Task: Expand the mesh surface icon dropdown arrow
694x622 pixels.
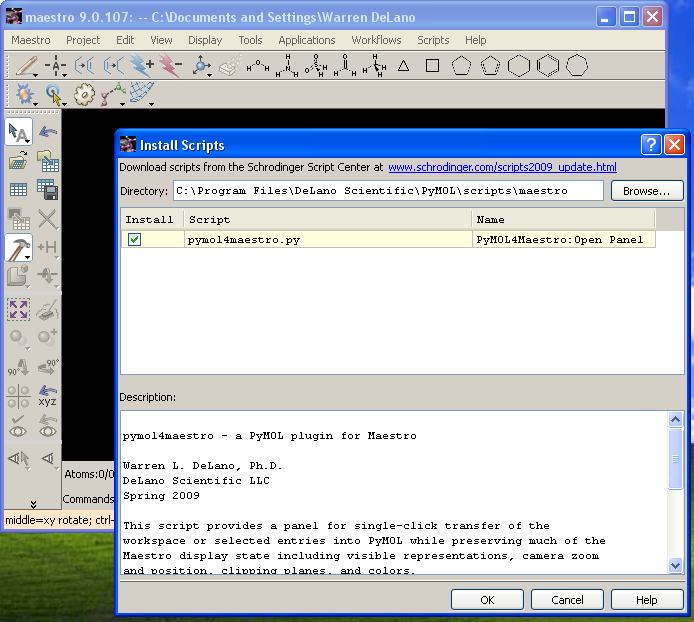Action: tap(152, 104)
